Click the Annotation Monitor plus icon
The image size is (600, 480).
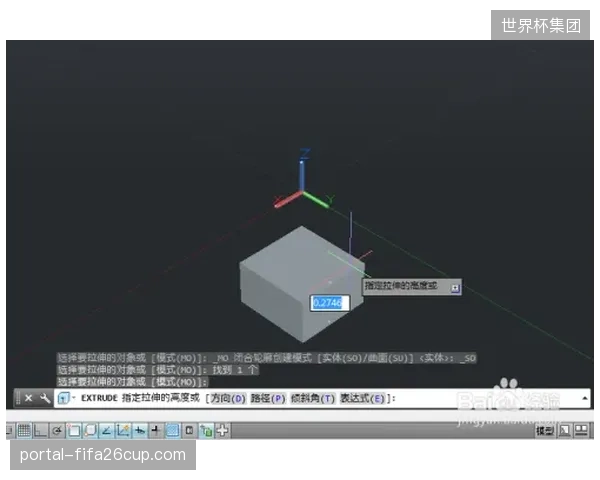(222, 431)
